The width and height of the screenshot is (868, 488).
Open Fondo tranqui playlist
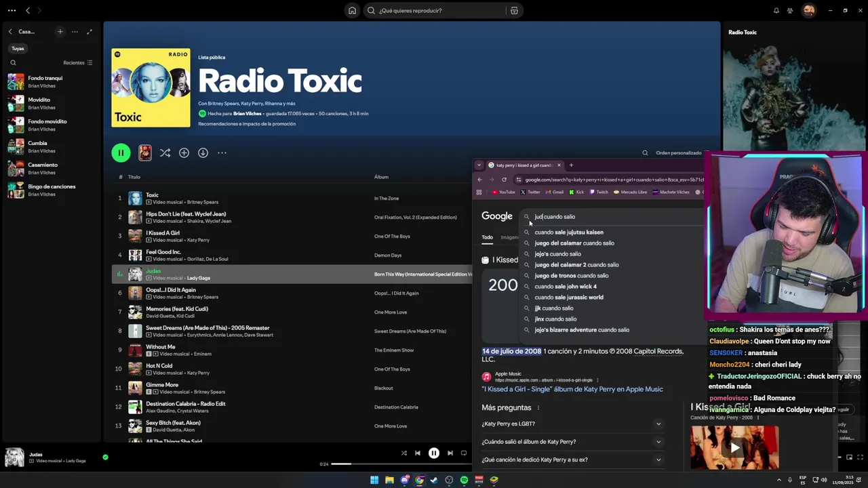[51, 81]
